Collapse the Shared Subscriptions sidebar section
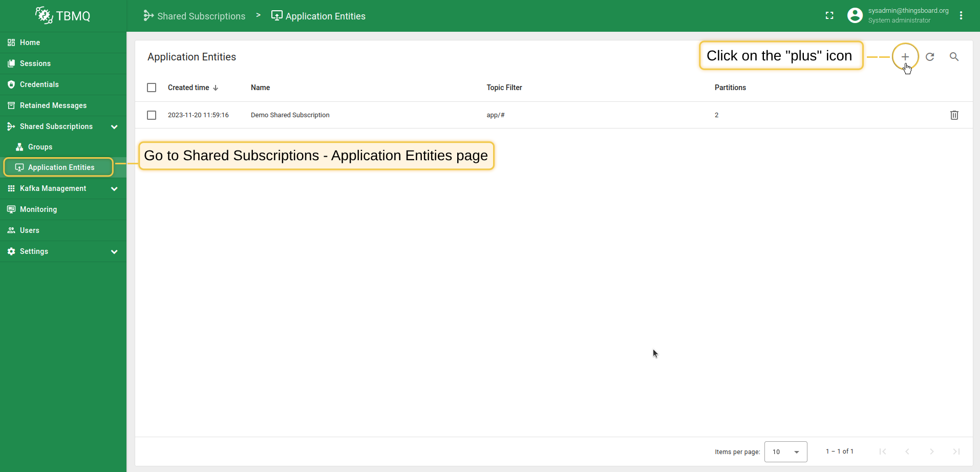The height and width of the screenshot is (472, 980). 114,126
